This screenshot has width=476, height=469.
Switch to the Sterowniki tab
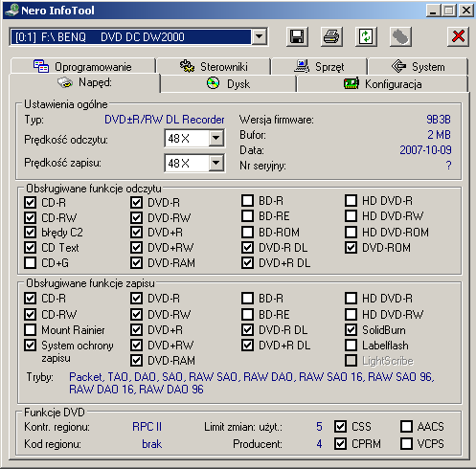click(x=214, y=66)
